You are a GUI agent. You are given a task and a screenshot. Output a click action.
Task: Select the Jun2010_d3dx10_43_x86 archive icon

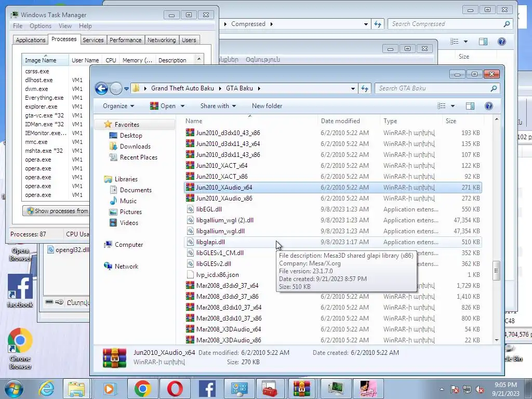click(x=190, y=132)
